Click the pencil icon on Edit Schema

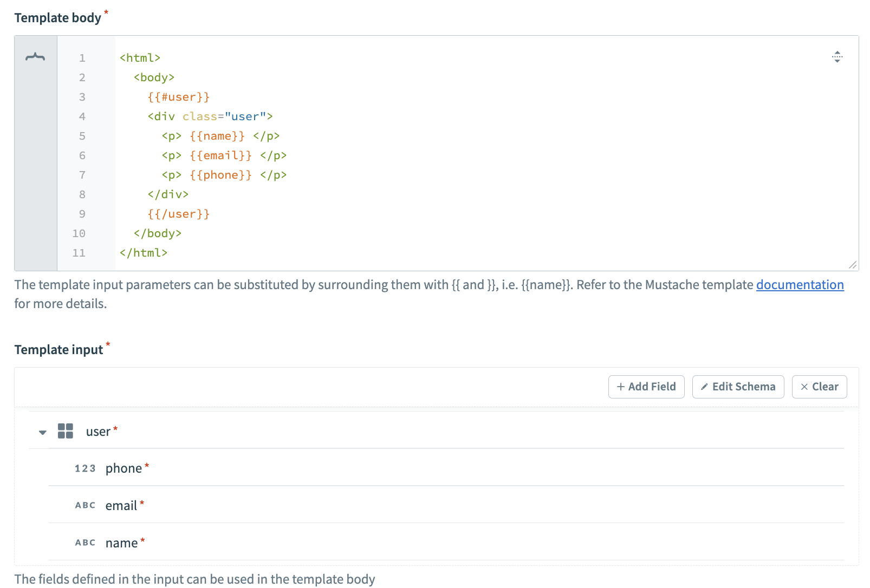[705, 387]
